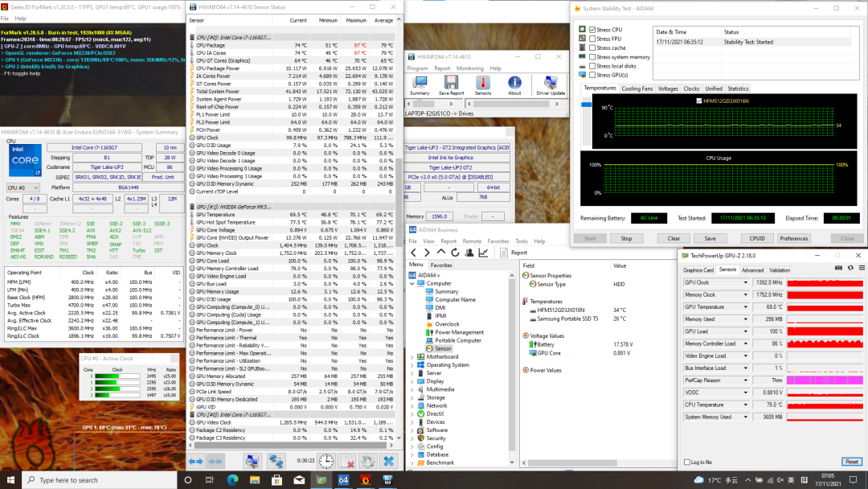Switch to Graphics Card tab in GPU-Z
868x489 pixels.
pyautogui.click(x=698, y=270)
